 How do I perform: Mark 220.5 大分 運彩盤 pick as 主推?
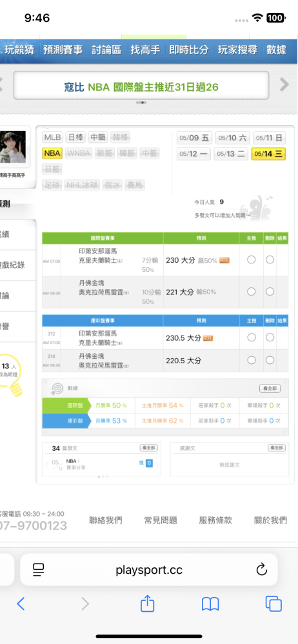coord(251,360)
